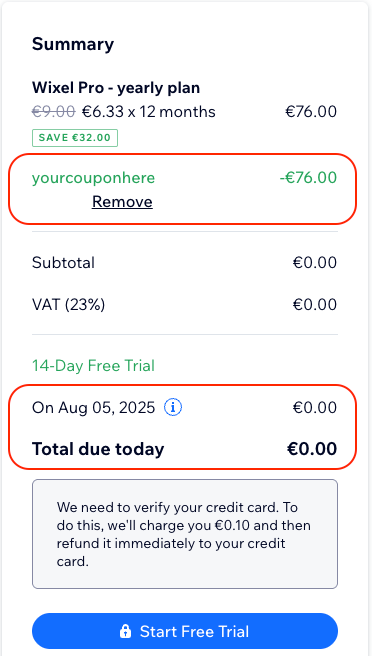Click the credit card verification notice box

pos(185,534)
